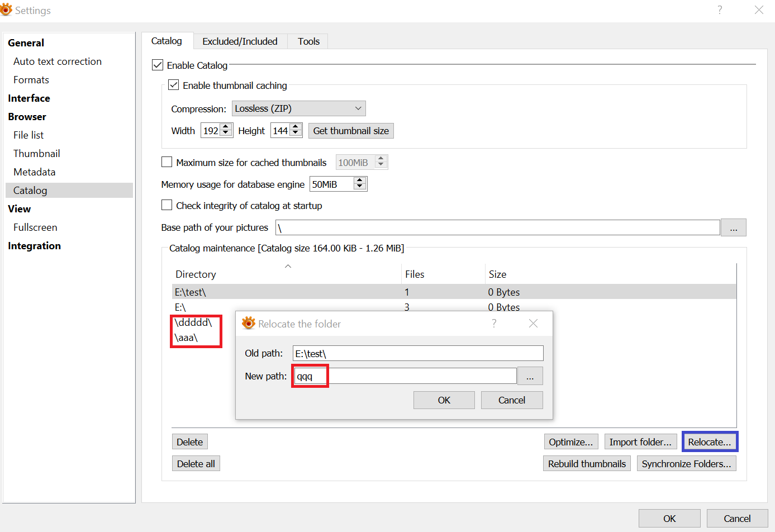Close the Relocate the folder dialog
The height and width of the screenshot is (532, 775).
(x=534, y=324)
